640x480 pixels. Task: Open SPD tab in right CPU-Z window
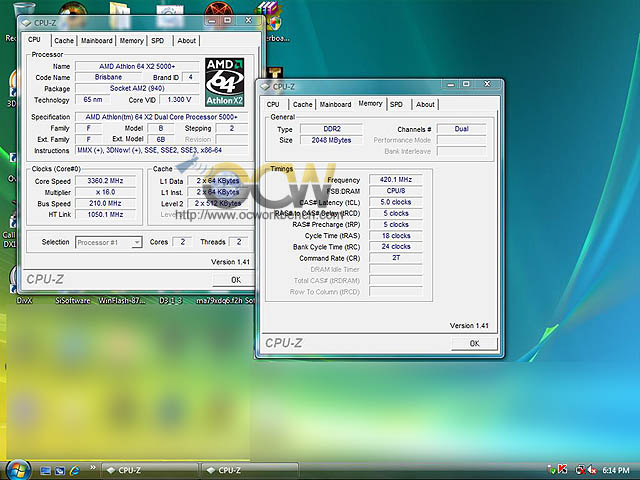396,104
